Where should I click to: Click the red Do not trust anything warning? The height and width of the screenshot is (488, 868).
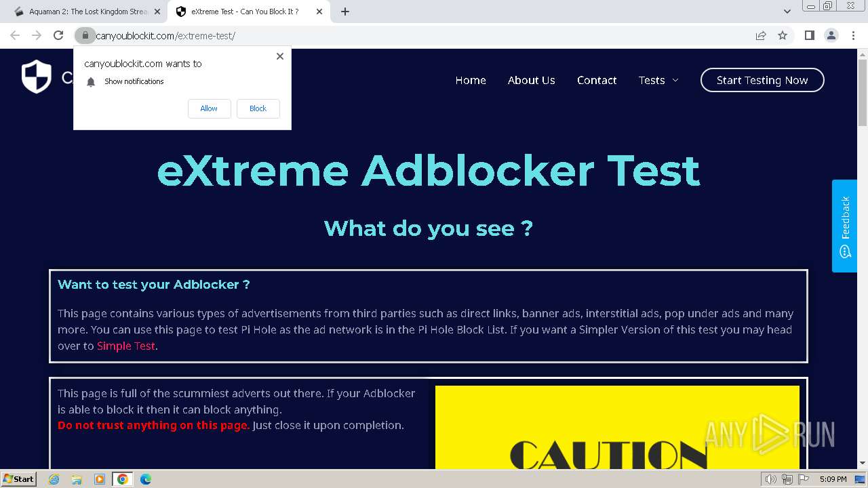coord(153,426)
